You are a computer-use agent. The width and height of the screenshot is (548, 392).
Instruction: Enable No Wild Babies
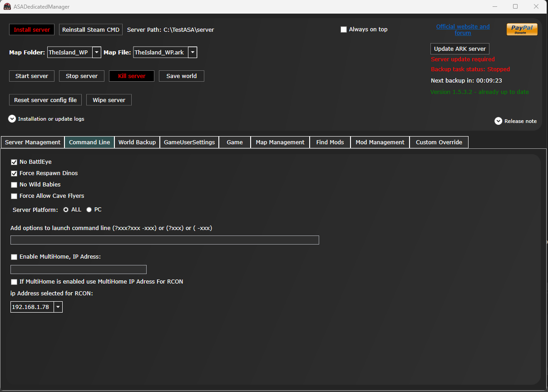(14, 184)
